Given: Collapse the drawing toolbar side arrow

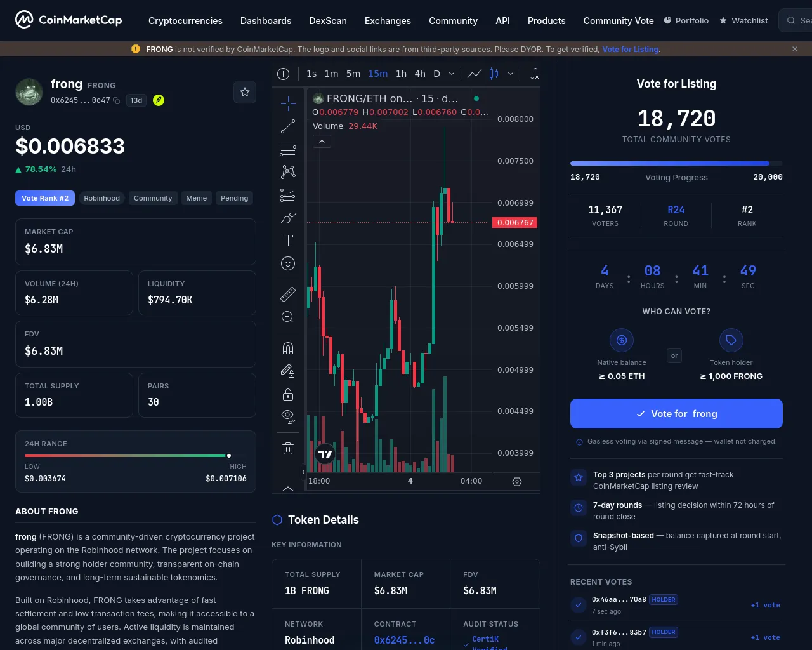Looking at the screenshot, I should pyautogui.click(x=303, y=472).
